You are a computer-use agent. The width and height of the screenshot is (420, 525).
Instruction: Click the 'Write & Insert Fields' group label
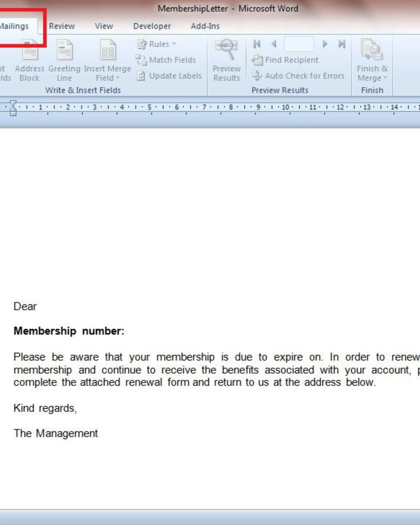pos(83,90)
